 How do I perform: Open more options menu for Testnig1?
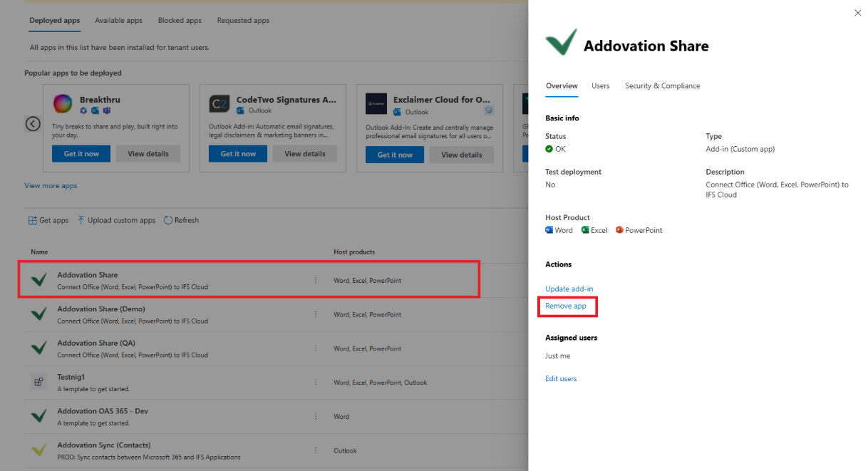[x=316, y=383]
